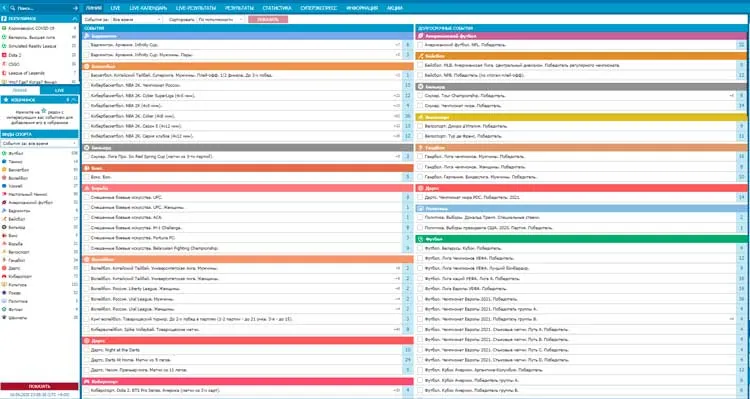Click the CS:GO icon in popular list
This screenshot has height=399, width=750.
tap(4, 64)
